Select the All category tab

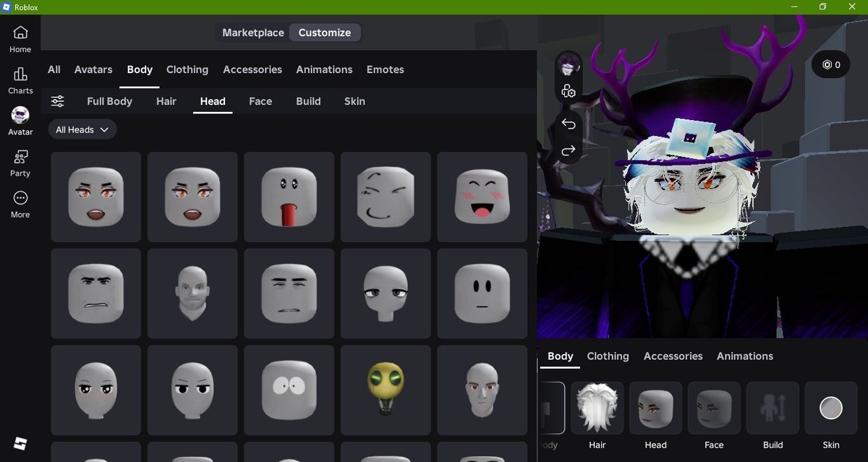coord(54,69)
